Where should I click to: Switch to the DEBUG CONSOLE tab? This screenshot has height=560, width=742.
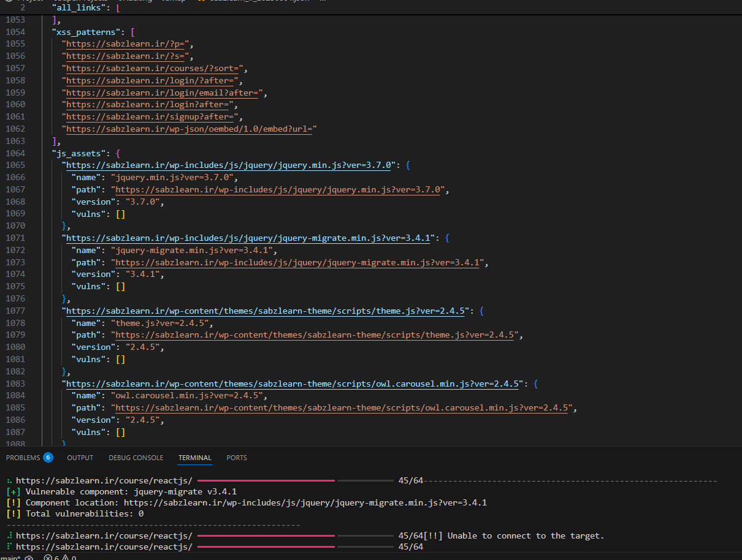tap(136, 458)
